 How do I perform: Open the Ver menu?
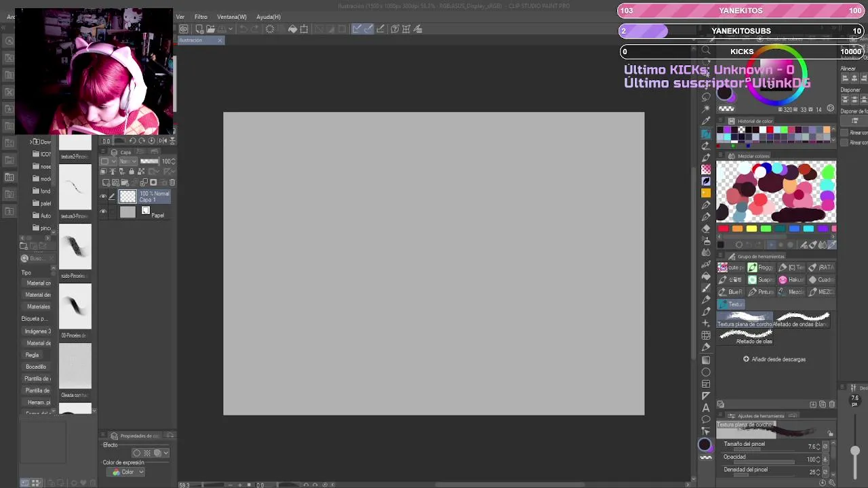180,16
